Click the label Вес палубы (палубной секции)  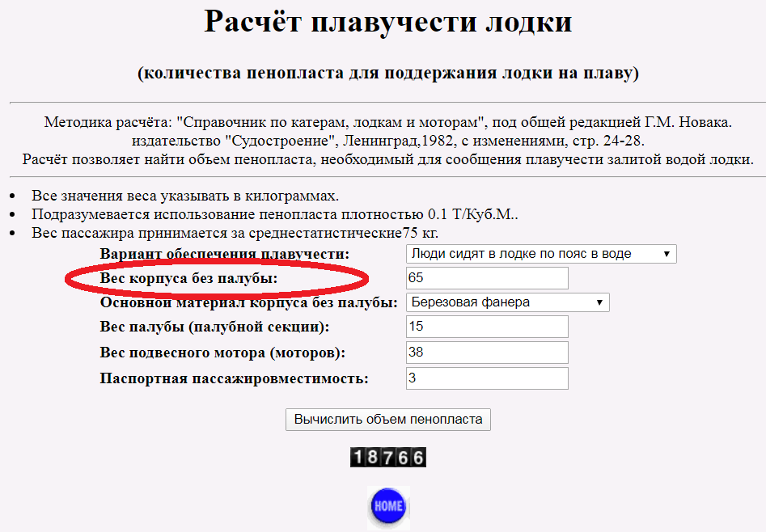[214, 327]
